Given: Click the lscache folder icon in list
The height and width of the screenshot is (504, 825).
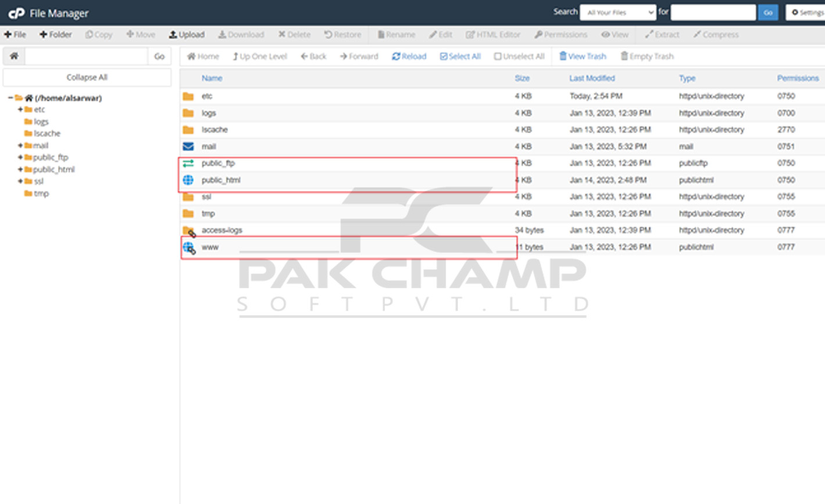Looking at the screenshot, I should coord(188,130).
